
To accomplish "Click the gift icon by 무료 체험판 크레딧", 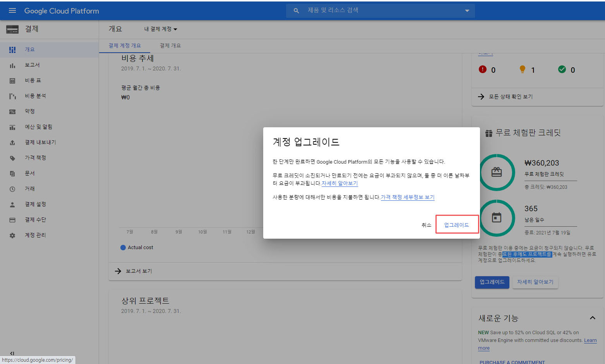I will tap(488, 133).
